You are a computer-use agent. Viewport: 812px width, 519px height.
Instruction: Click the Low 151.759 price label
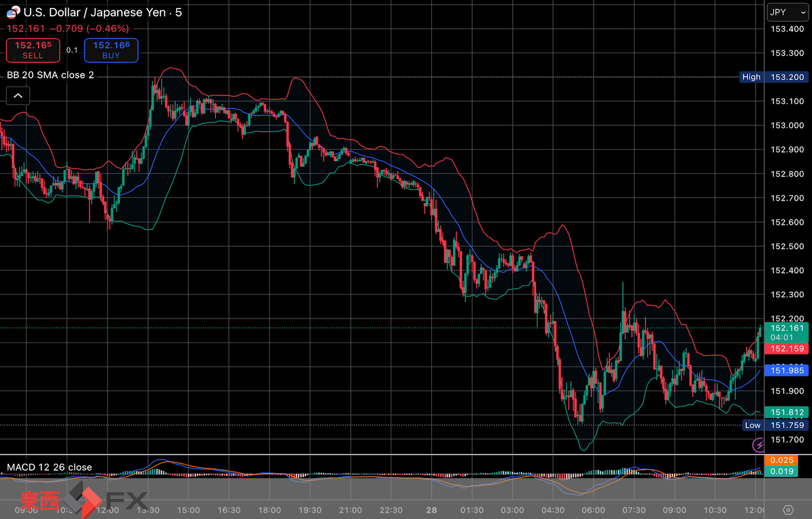click(x=775, y=425)
